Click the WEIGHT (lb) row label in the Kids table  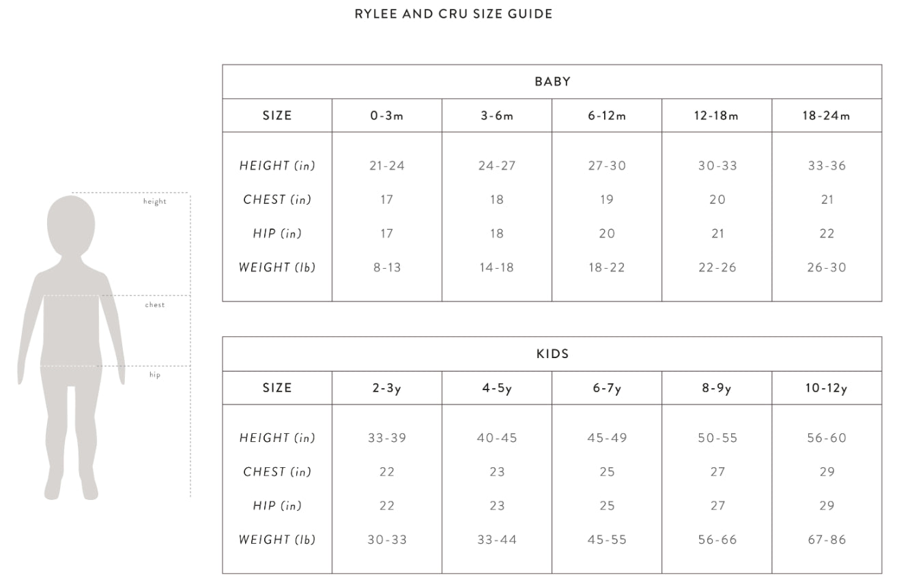pos(277,540)
